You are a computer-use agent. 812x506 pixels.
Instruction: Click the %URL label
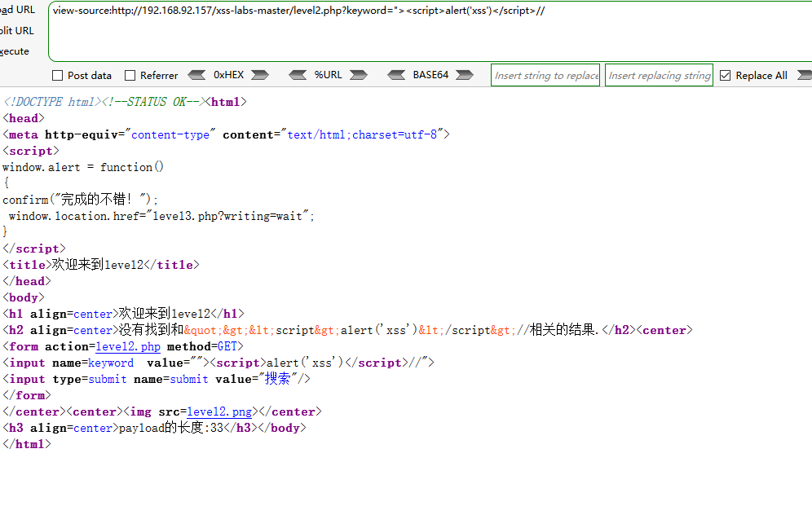(x=328, y=75)
